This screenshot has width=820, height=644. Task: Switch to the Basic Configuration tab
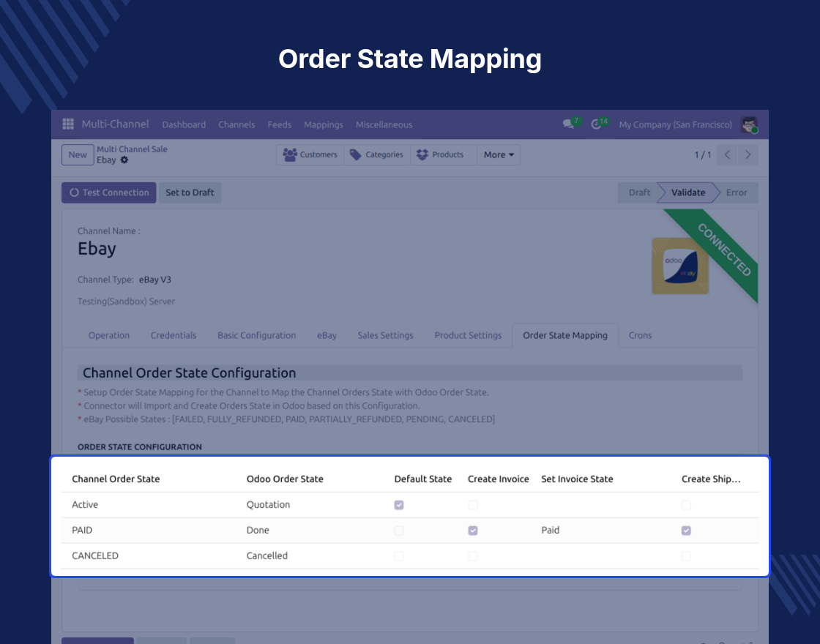(x=256, y=335)
